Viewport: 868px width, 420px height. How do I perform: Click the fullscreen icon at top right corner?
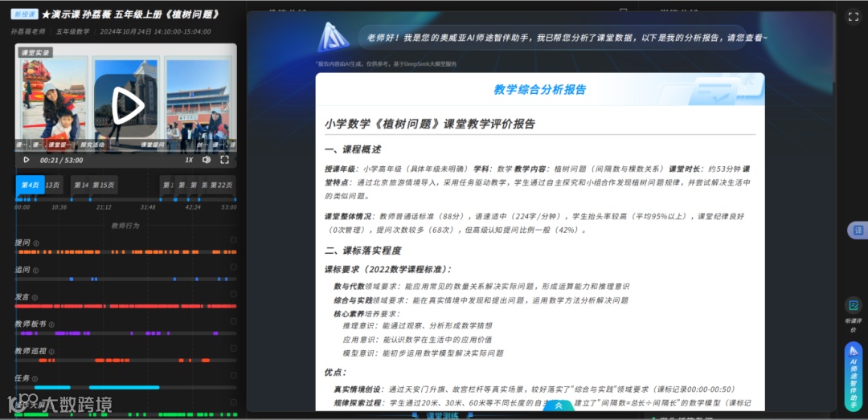(x=853, y=17)
